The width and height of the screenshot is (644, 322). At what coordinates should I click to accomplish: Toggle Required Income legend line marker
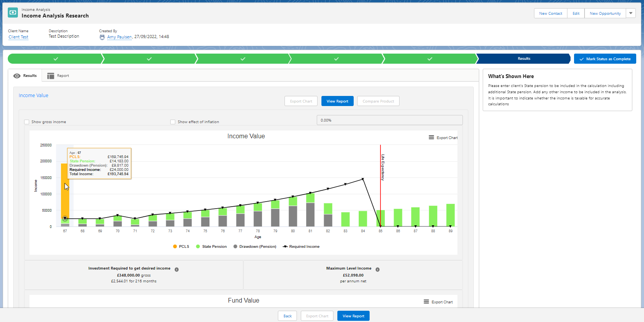285,247
